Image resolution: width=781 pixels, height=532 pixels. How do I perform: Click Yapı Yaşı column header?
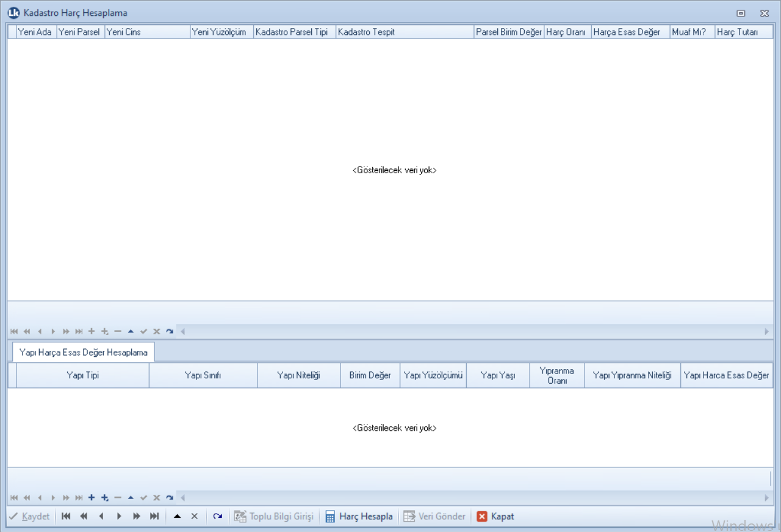[498, 375]
